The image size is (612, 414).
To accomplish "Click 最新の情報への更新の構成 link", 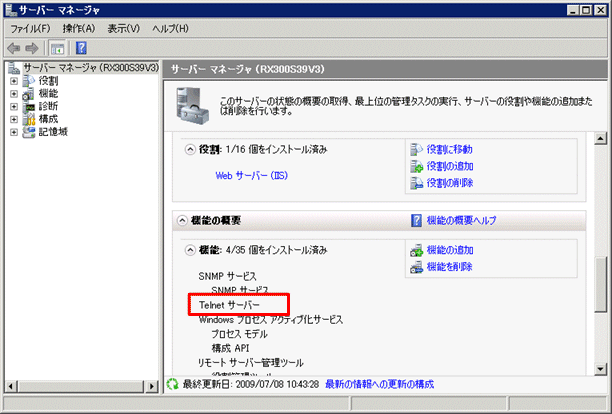I will coord(379,384).
